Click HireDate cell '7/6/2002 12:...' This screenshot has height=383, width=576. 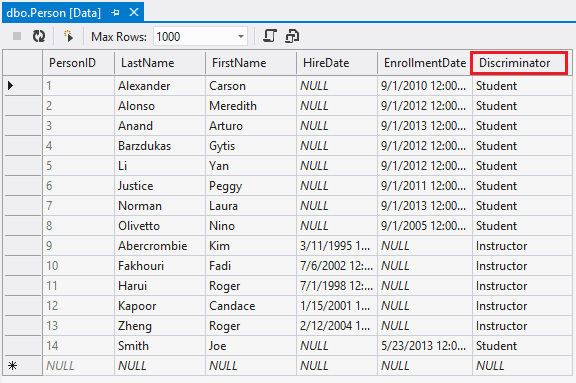[x=337, y=266]
